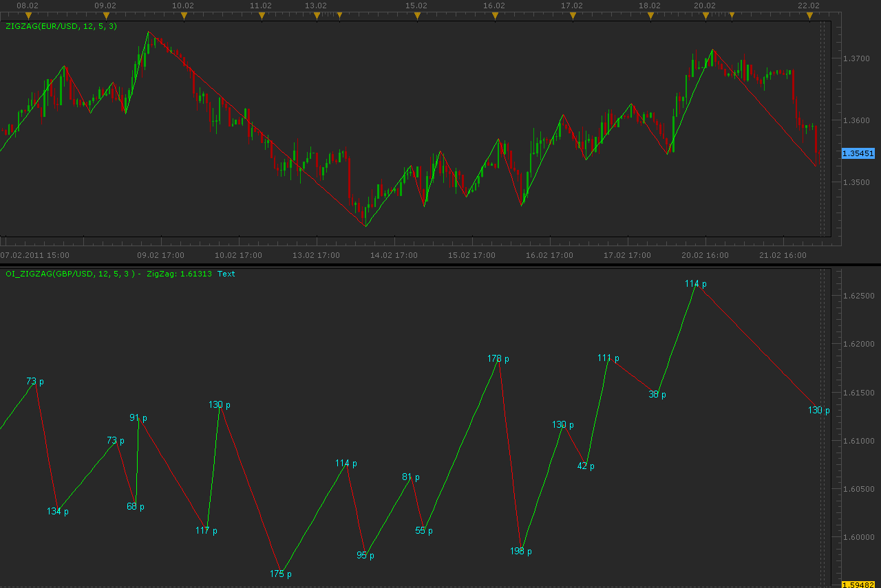
Task: Click the 20.02 16:00 time axis label
Action: pos(705,254)
